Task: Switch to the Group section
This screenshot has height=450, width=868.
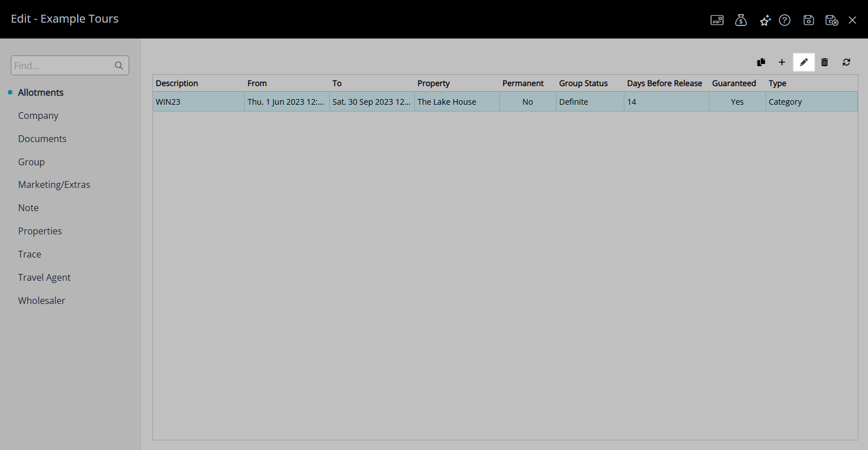Action: (x=31, y=162)
